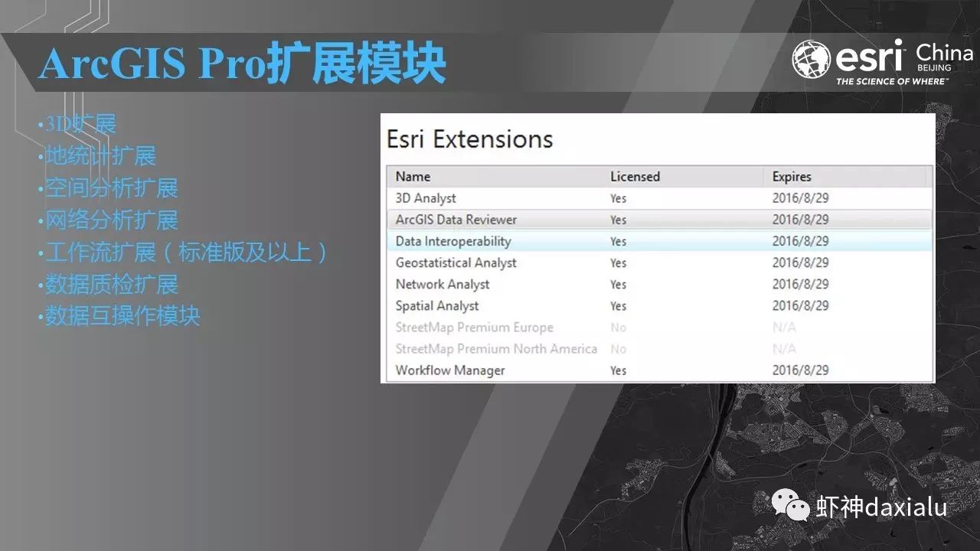
Task: Click N/A expiry for StreetMap Premium Europe
Action: (784, 328)
